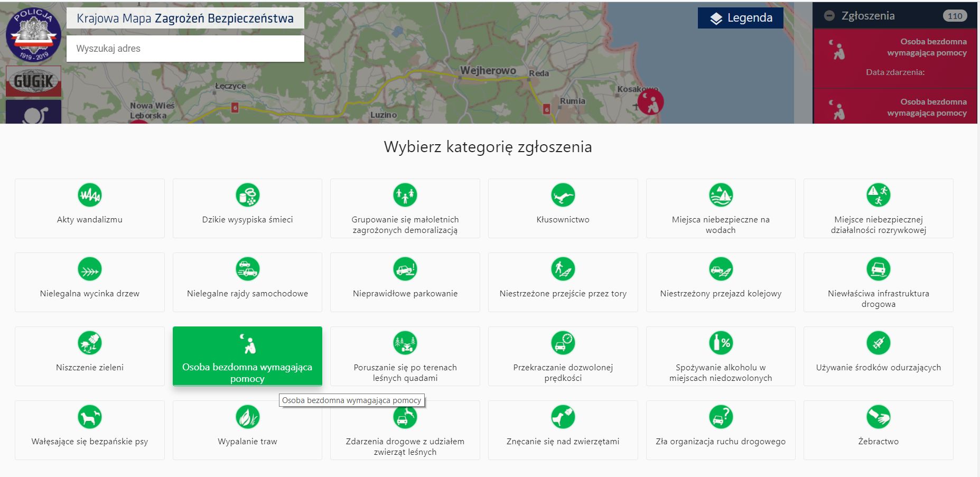Click the Wyszukaj adres search field
The height and width of the screenshot is (477, 980).
coord(185,49)
